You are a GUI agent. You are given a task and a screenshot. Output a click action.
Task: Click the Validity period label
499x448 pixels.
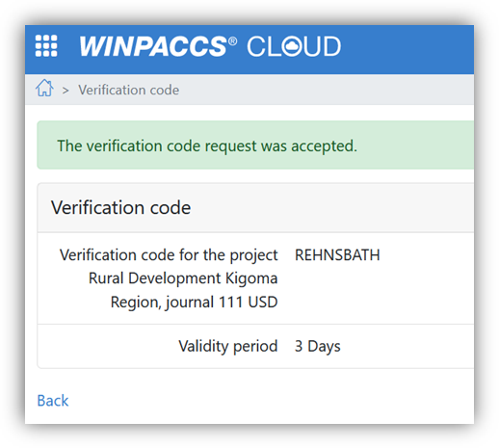pos(228,347)
